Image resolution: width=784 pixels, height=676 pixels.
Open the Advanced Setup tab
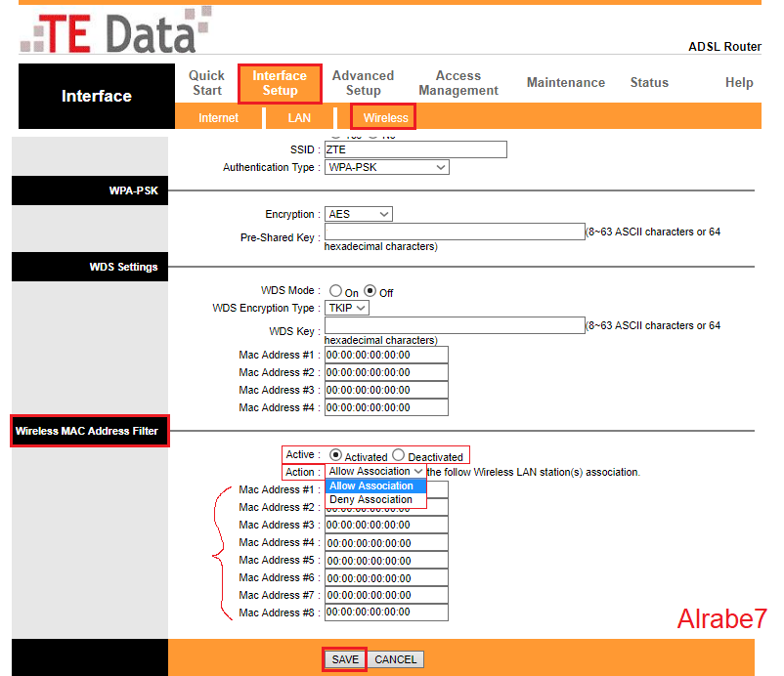click(x=363, y=83)
